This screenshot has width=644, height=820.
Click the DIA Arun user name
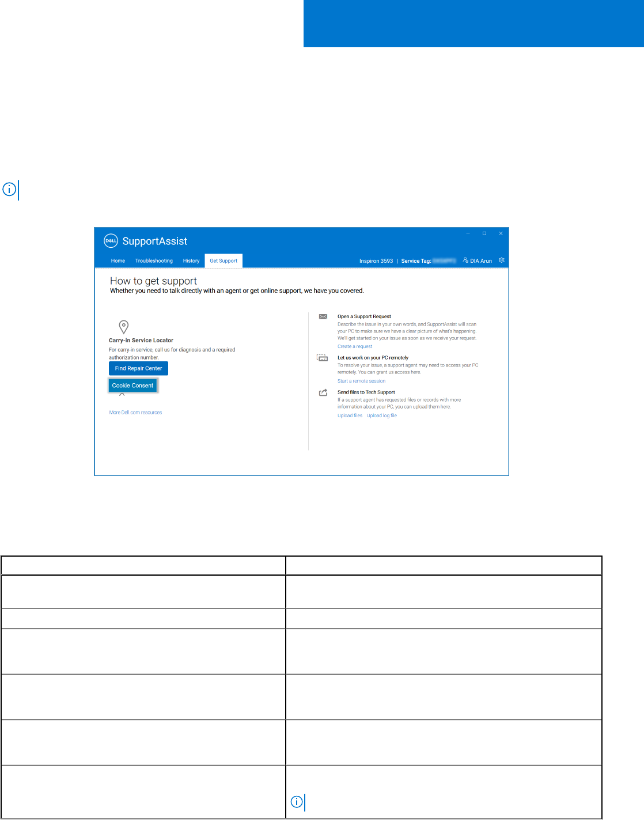pyautogui.click(x=481, y=261)
